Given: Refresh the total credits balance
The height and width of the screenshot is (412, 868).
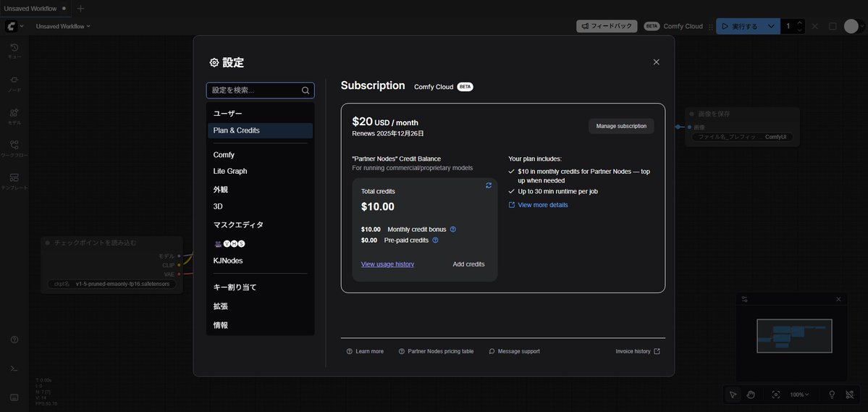Looking at the screenshot, I should point(488,185).
